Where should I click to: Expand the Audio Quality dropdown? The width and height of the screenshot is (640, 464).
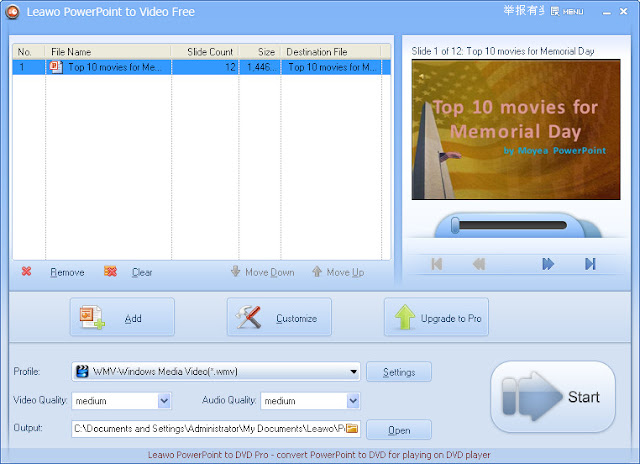tap(353, 401)
